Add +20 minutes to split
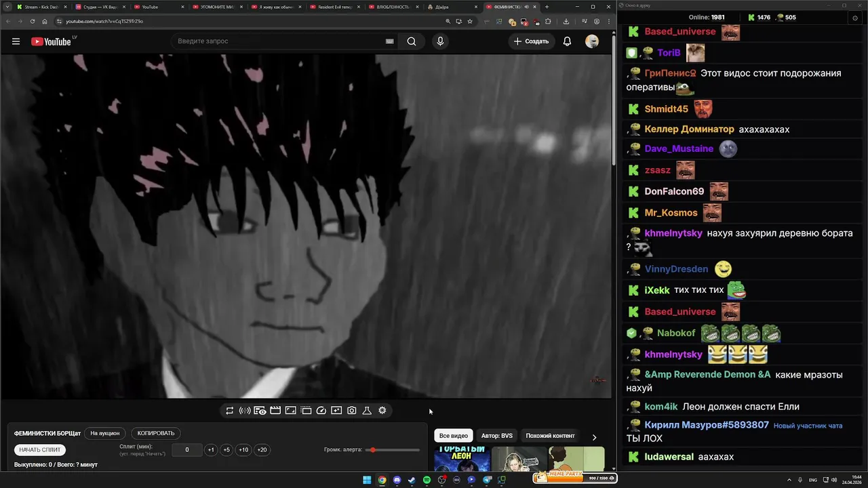 tap(262, 450)
